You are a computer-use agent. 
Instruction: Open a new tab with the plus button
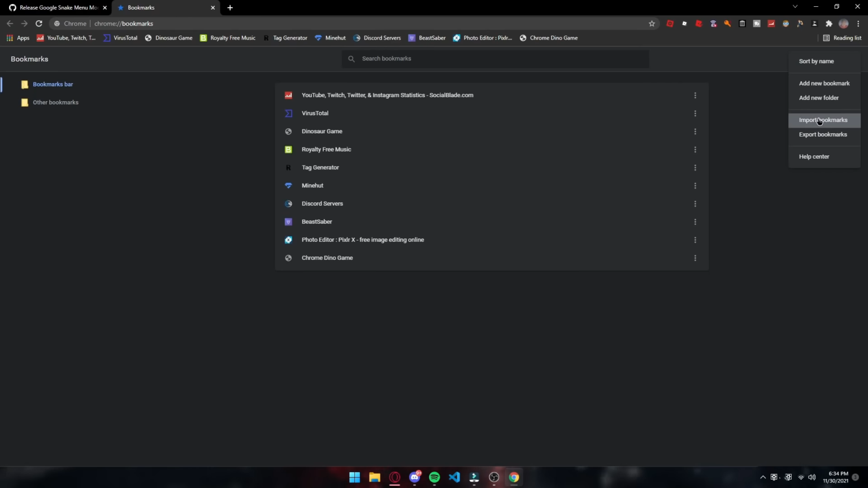[230, 8]
